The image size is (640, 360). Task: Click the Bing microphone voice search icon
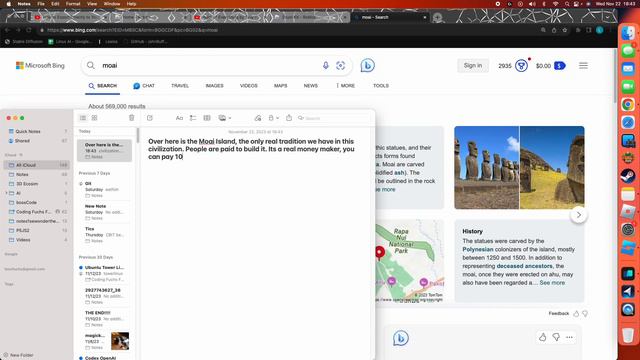pos(326,65)
